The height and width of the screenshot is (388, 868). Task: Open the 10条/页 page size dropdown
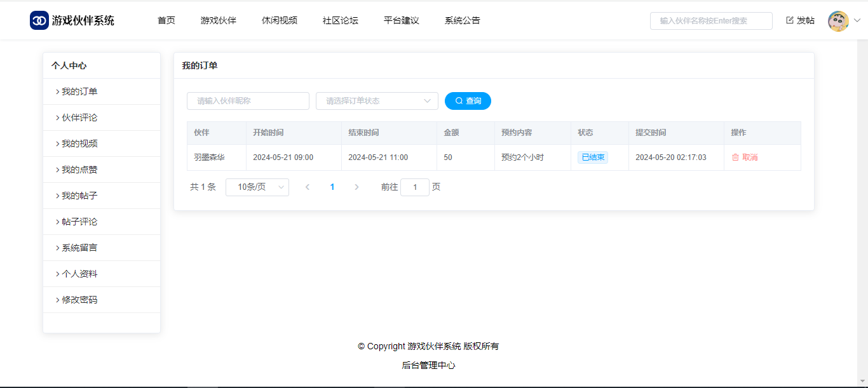point(257,187)
